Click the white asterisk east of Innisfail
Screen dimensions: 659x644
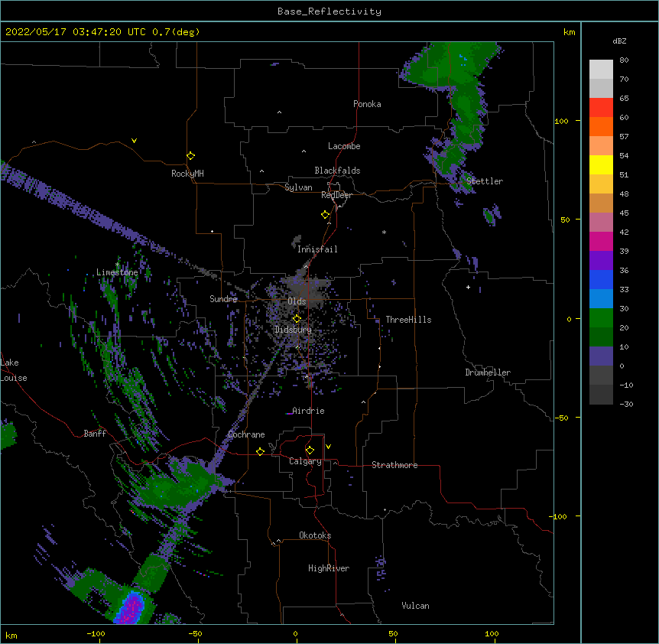click(x=384, y=232)
